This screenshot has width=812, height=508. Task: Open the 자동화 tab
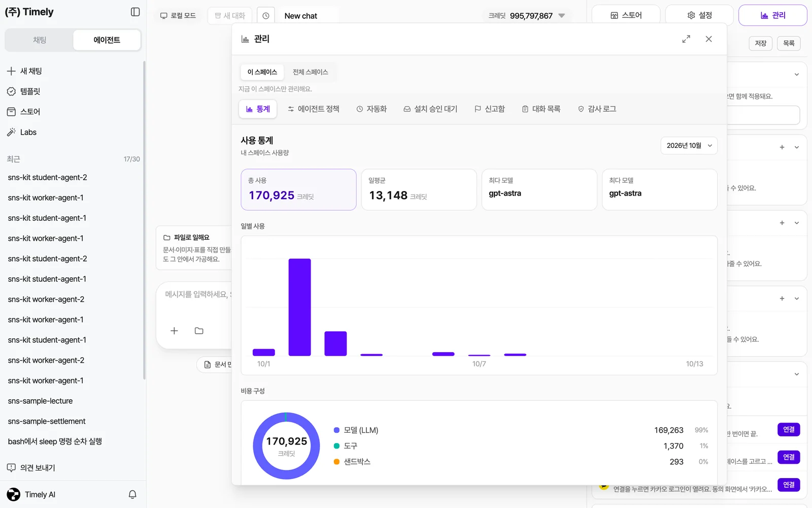tap(371, 109)
